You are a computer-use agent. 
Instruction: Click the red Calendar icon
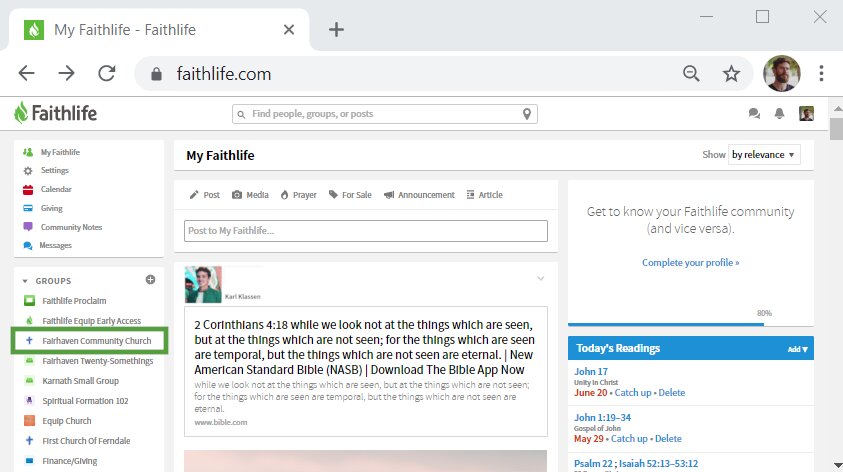click(28, 189)
